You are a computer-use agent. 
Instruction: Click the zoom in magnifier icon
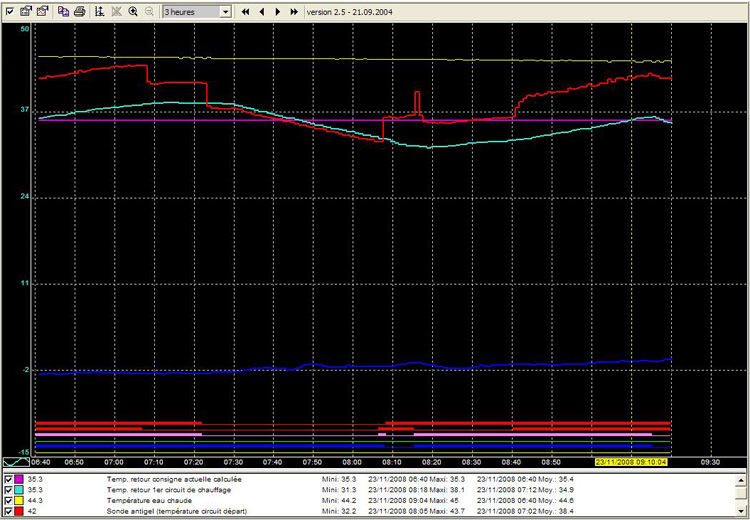[x=133, y=11]
